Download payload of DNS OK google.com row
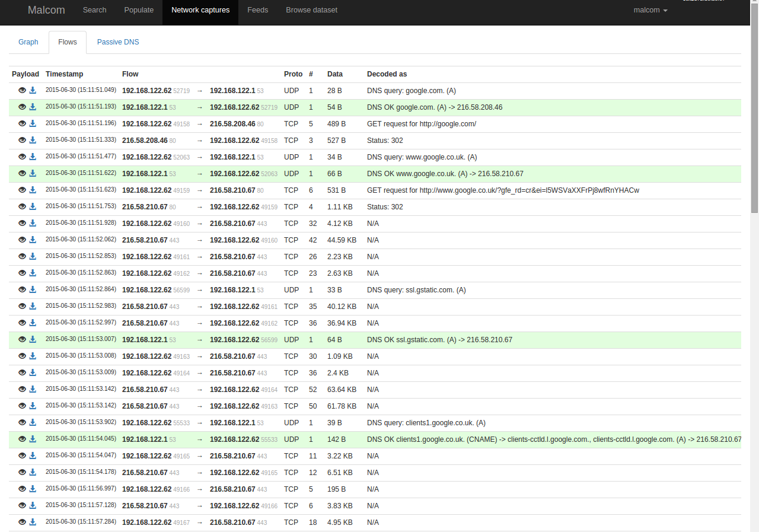Viewport: 759px width, 532px height. pyautogui.click(x=33, y=107)
